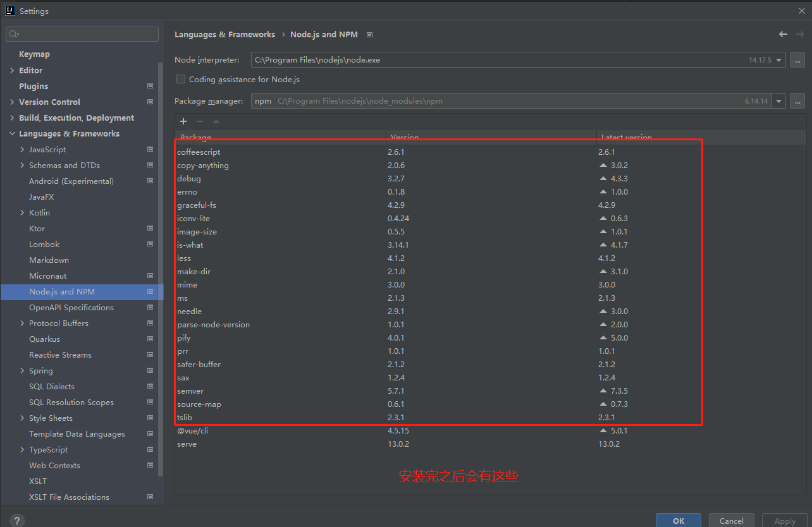The image size is (812, 527).
Task: Open the Node interpreter browse (...) button
Action: [x=797, y=59]
